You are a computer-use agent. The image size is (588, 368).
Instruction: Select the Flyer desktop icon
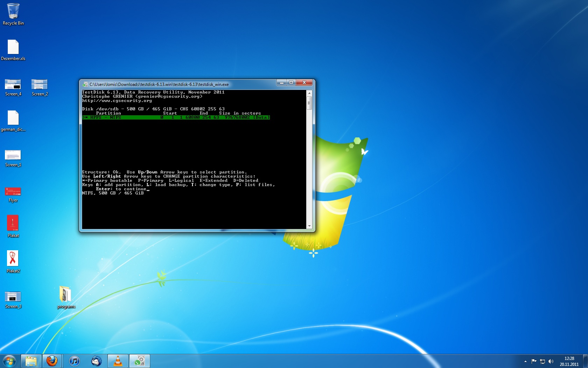click(x=13, y=194)
